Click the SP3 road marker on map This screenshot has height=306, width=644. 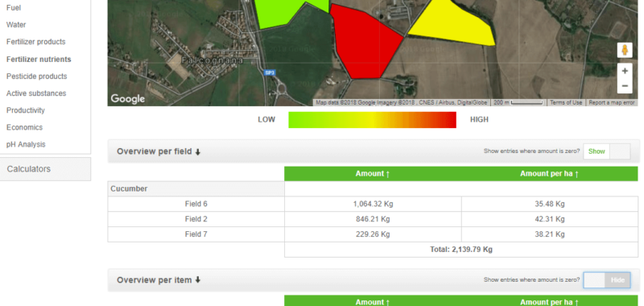[x=270, y=72]
